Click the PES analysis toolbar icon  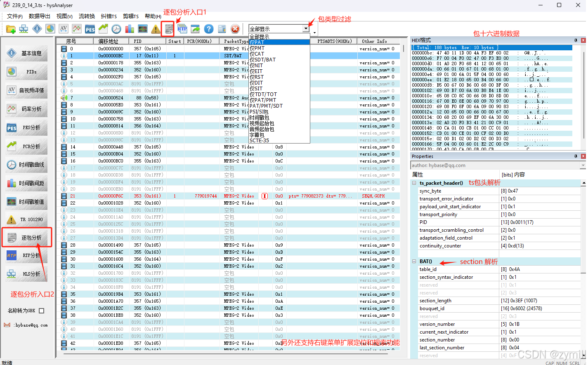(x=90, y=29)
